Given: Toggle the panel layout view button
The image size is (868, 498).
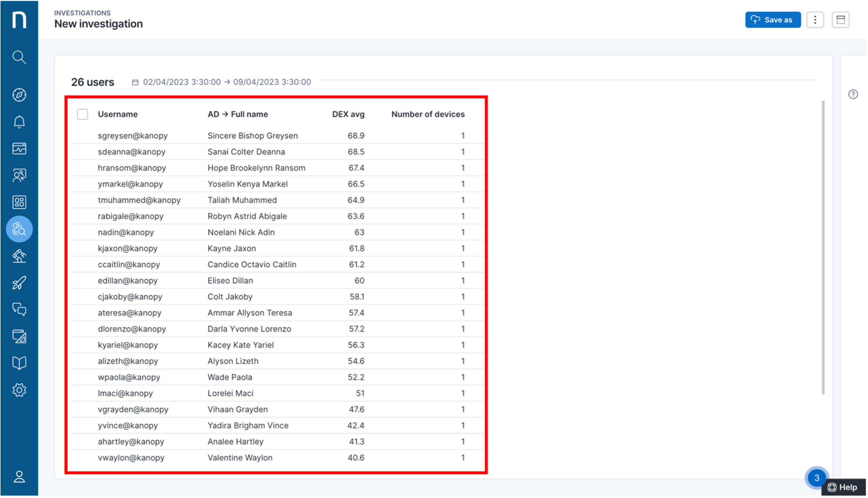Looking at the screenshot, I should point(840,20).
